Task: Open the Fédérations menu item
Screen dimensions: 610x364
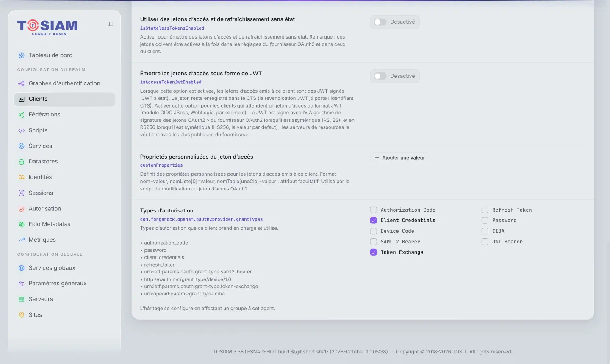Action: pyautogui.click(x=64, y=115)
